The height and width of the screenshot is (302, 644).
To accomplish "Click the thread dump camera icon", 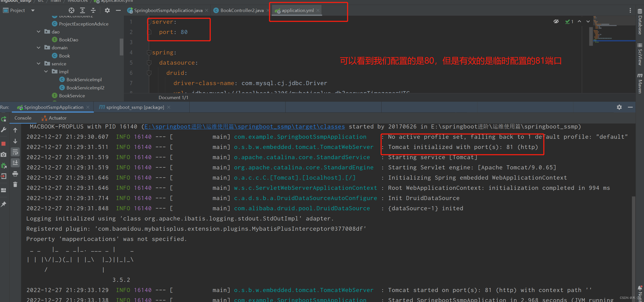I will coord(4,155).
